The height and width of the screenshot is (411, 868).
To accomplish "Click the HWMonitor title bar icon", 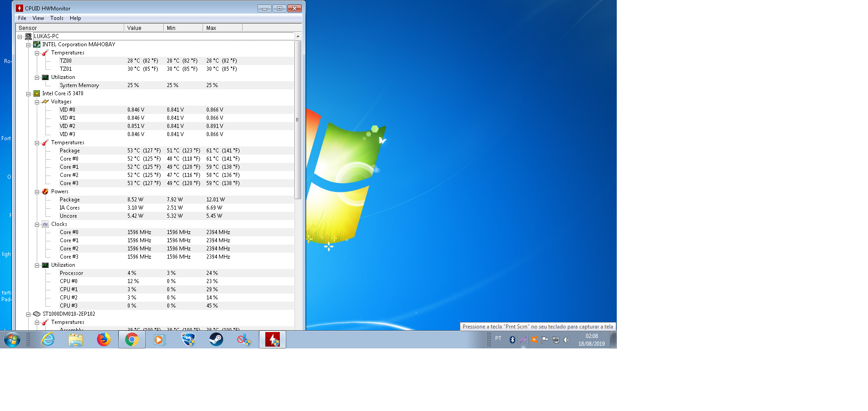I will click(20, 8).
